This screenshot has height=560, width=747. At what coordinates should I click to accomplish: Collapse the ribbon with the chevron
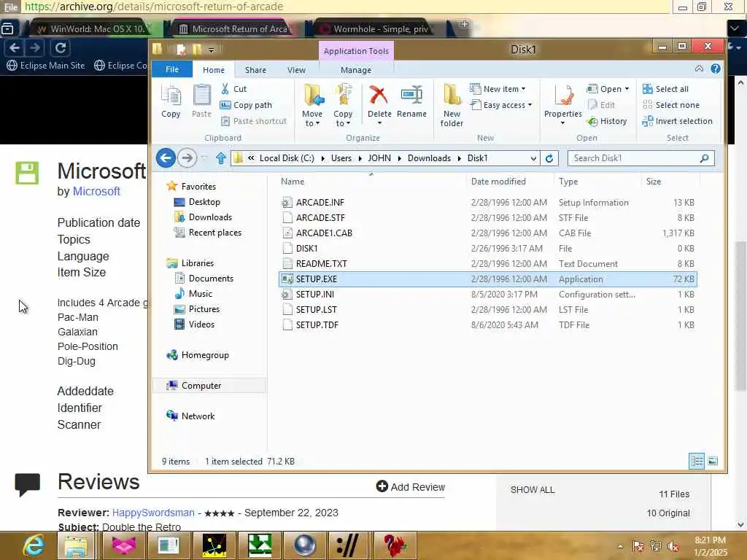[699, 69]
